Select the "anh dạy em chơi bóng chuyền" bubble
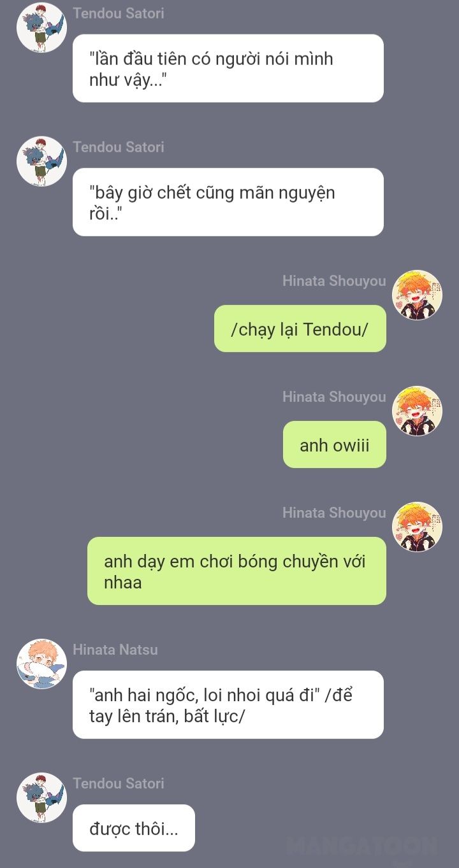Screen dimensions: 459x868 point(237,571)
